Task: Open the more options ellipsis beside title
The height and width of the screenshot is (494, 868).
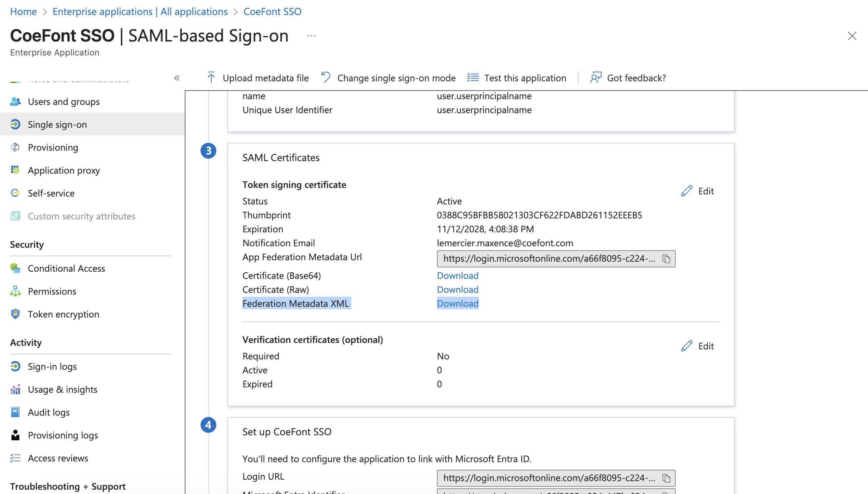Action: 312,36
